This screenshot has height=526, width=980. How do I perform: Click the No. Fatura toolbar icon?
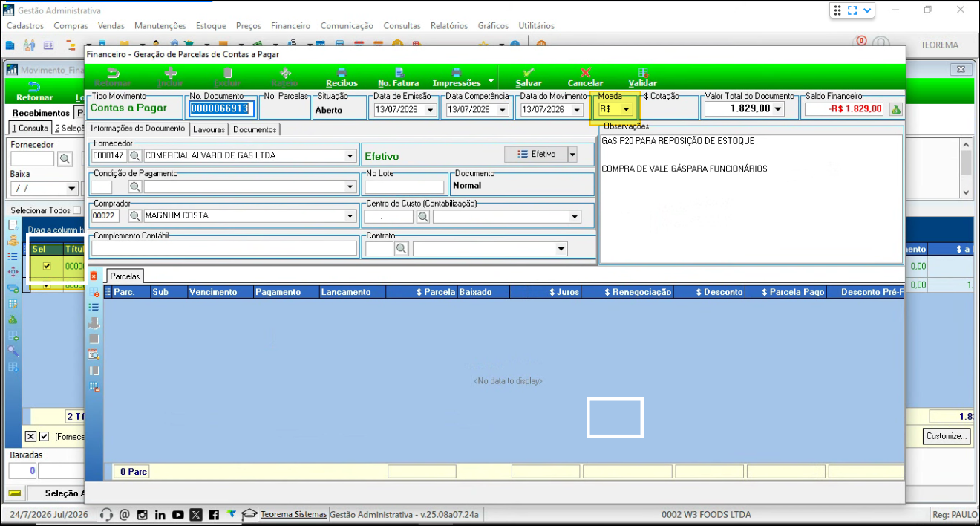pyautogui.click(x=399, y=73)
